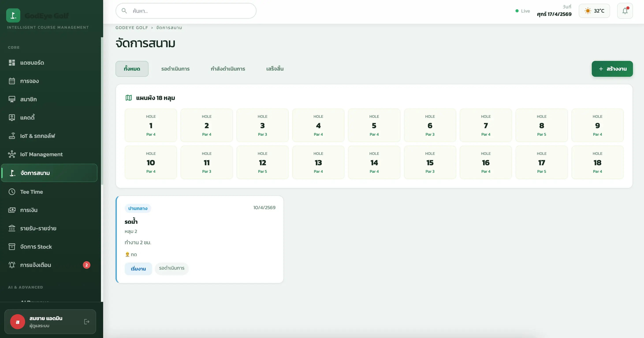Click the red user avatar ส
This screenshot has width=644, height=338.
(x=17, y=322)
